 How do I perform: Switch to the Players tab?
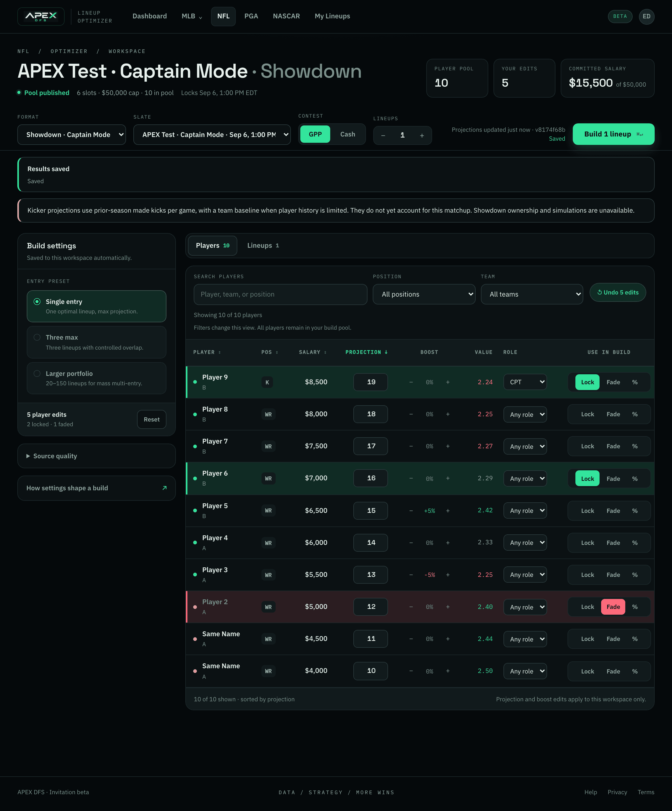pyautogui.click(x=212, y=246)
